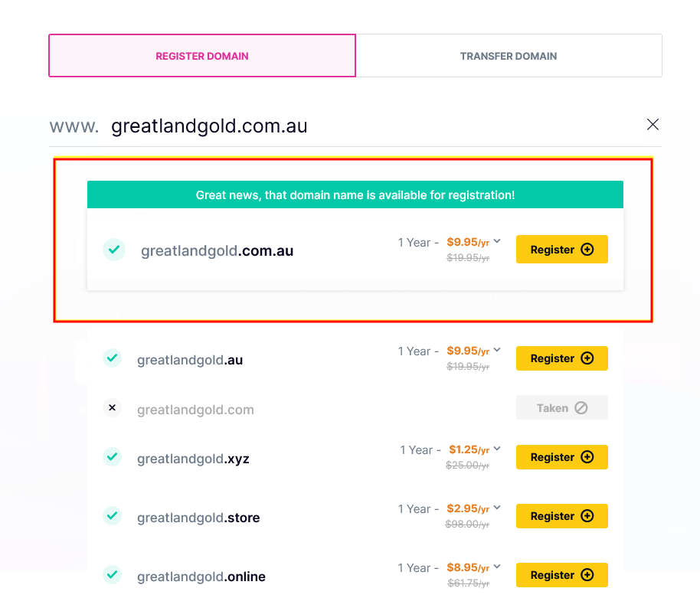
Task: Register the greatlandgold.com.au domain
Action: click(x=562, y=250)
